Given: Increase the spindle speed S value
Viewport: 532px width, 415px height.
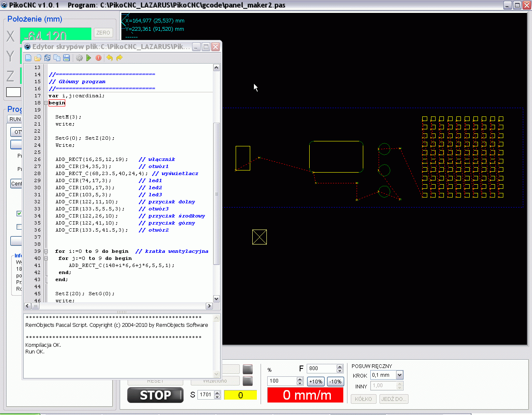Looking at the screenshot, I should pos(217,393).
